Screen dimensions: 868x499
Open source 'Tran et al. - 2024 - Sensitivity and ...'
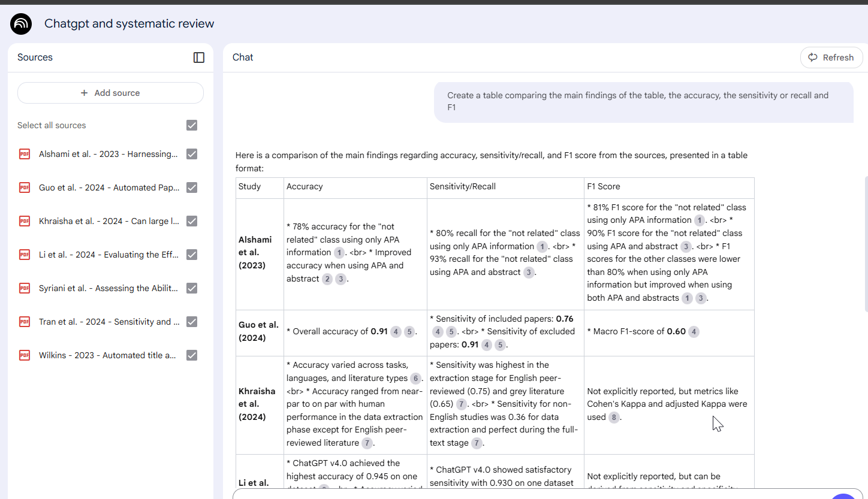click(109, 322)
